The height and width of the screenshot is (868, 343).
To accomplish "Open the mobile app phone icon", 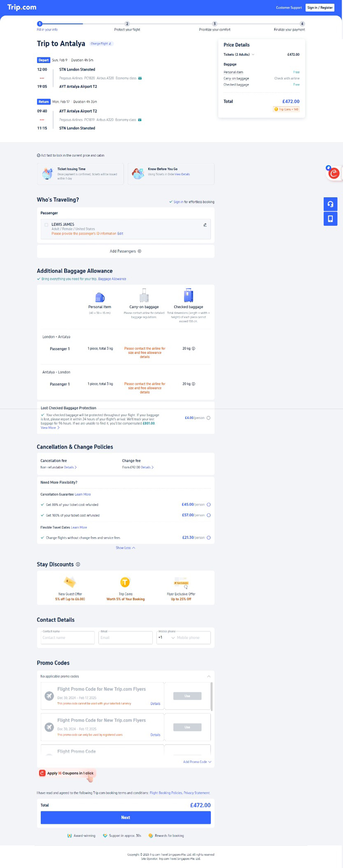I will 330,219.
